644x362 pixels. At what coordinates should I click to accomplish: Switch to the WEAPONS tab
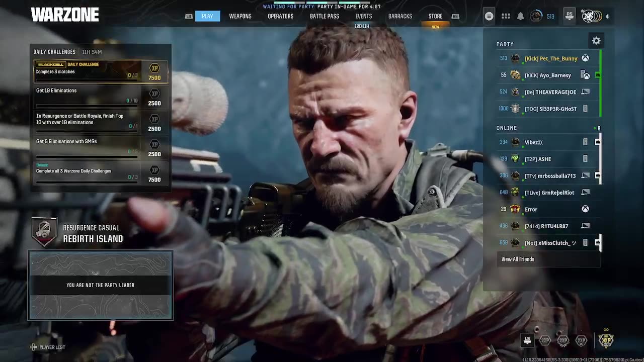click(240, 16)
